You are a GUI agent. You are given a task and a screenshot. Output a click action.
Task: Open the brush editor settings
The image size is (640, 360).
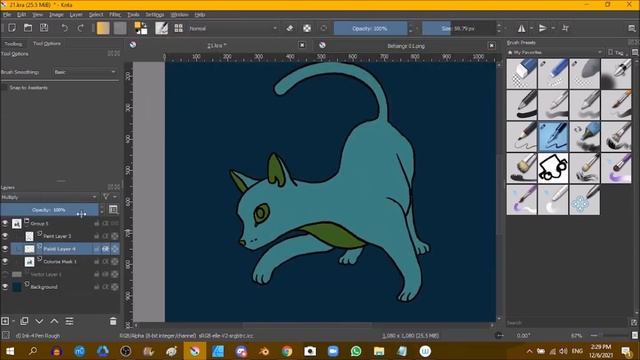coord(162,28)
